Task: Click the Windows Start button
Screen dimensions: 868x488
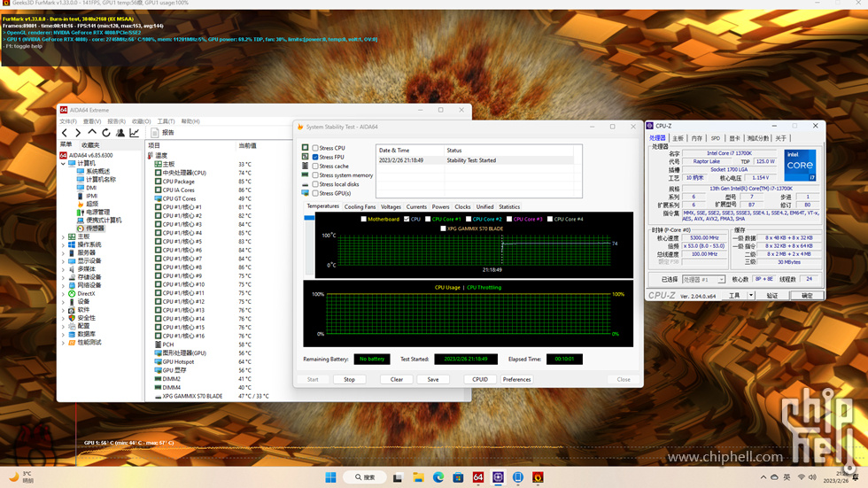Action: pyautogui.click(x=330, y=477)
